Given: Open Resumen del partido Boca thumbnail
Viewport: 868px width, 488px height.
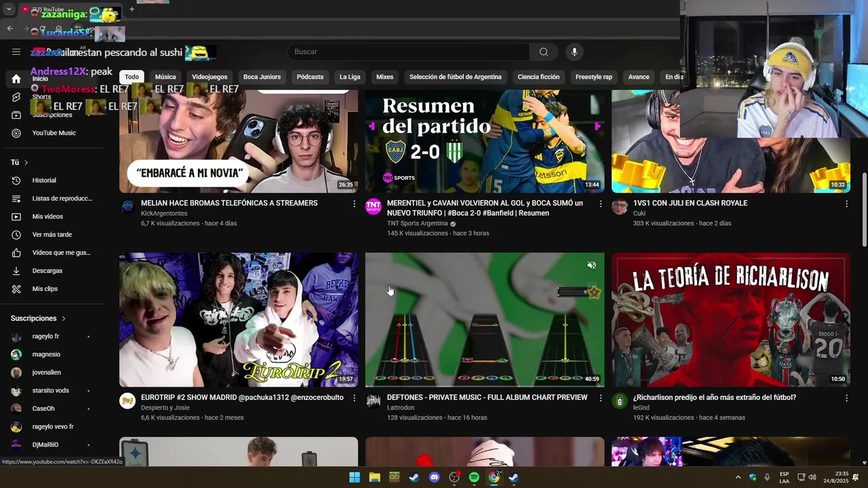Looking at the screenshot, I should pos(485,141).
